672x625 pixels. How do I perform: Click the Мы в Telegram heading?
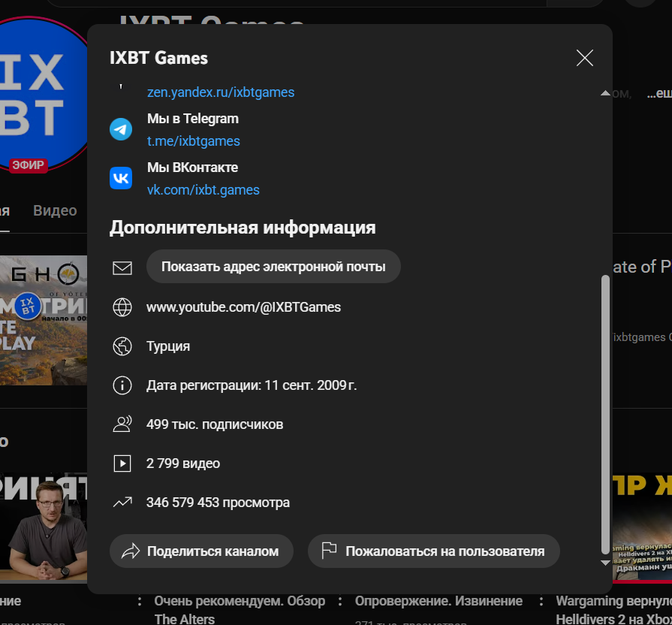(193, 119)
